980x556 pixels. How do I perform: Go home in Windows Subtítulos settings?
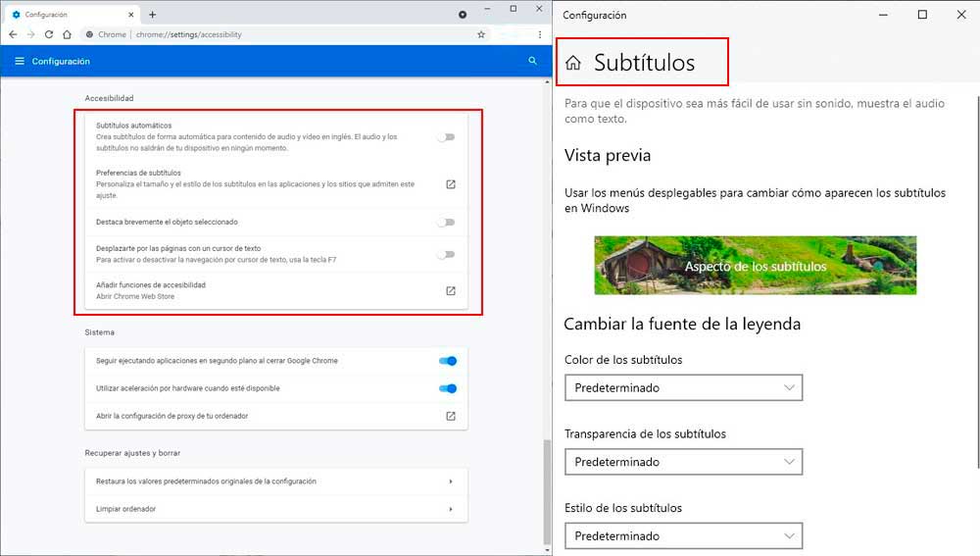coord(573,63)
